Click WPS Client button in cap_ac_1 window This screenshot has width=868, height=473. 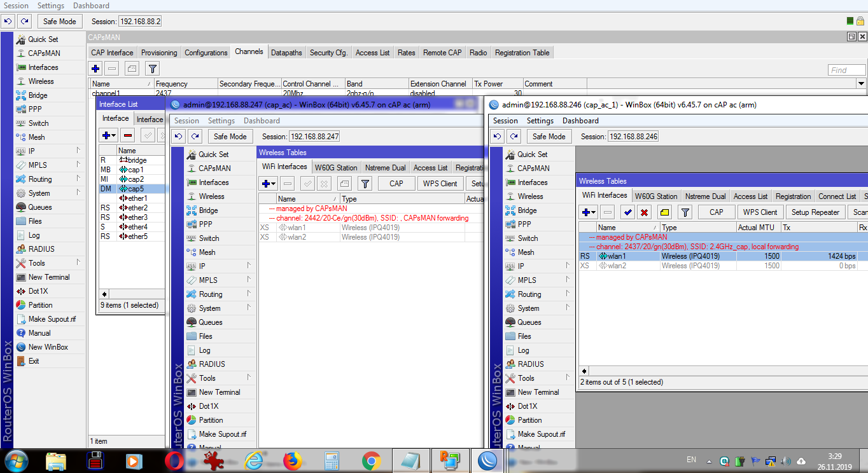tap(760, 212)
